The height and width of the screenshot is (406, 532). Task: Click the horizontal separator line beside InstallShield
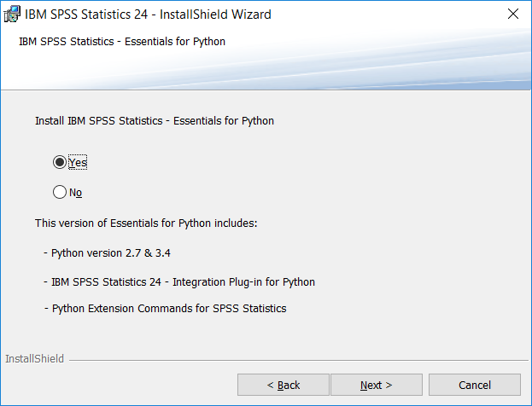[x=299, y=360]
